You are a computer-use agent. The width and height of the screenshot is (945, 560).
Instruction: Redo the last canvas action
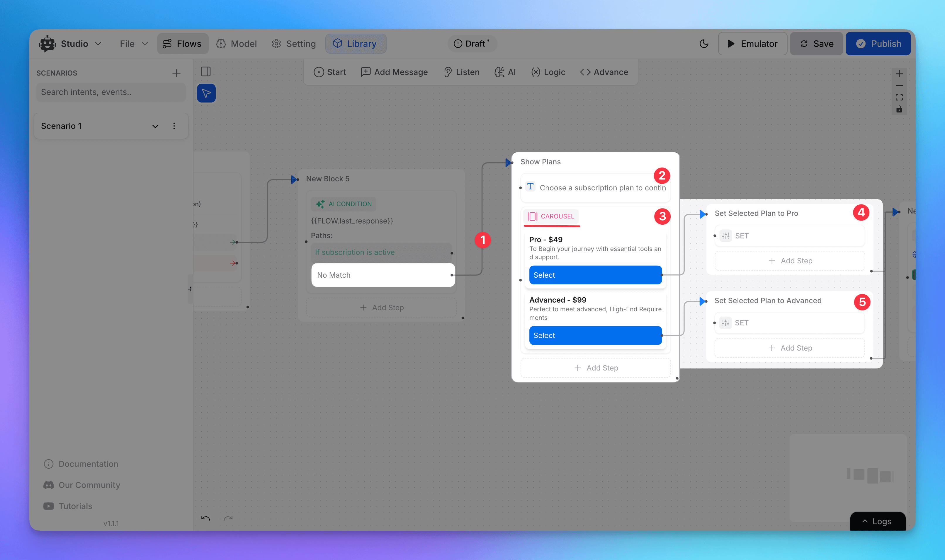click(x=228, y=518)
